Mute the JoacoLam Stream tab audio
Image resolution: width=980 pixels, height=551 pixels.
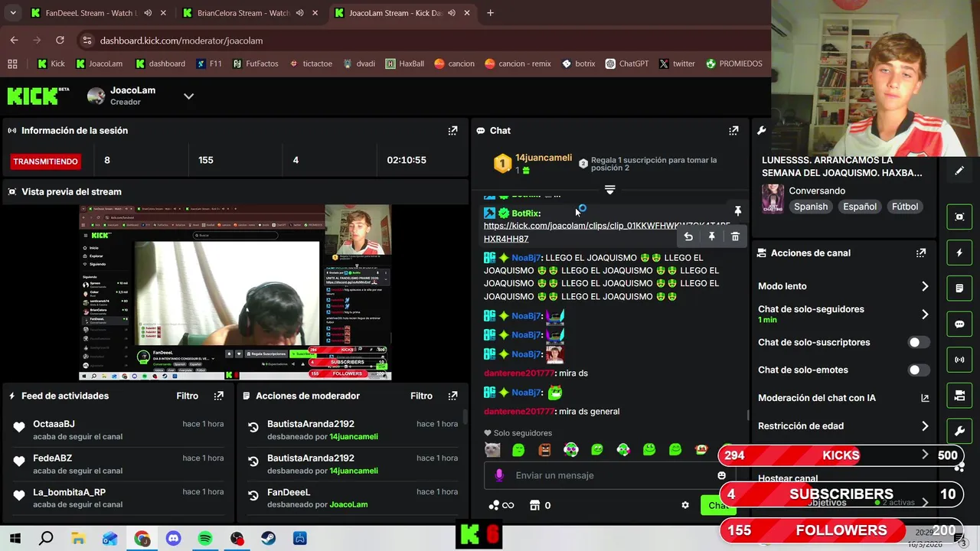(452, 13)
